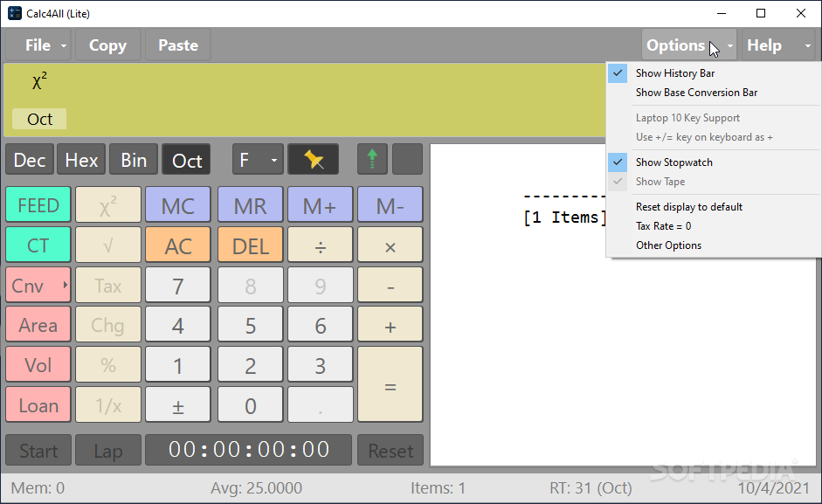This screenshot has height=504, width=822.
Task: Click digit 7 key
Action: (x=178, y=286)
